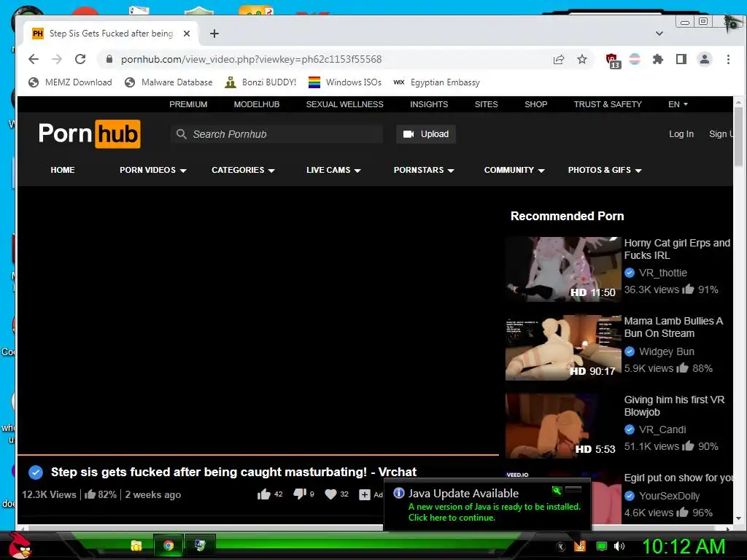Click the site logo in the header
This screenshot has width=747, height=560.
[89, 134]
